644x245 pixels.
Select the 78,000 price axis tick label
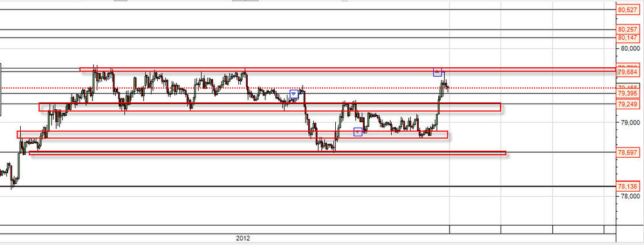[x=629, y=196]
